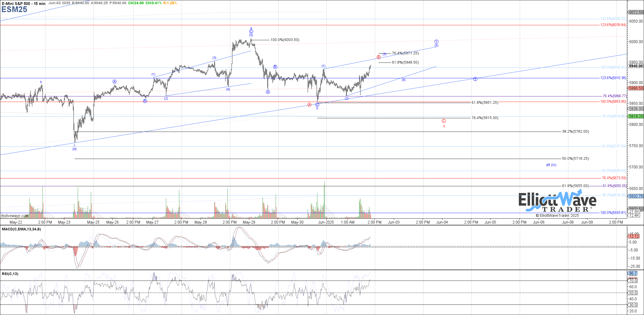Click the red 100.0%(5853.85) label
The height and width of the screenshot is (315, 644).
pos(613,102)
